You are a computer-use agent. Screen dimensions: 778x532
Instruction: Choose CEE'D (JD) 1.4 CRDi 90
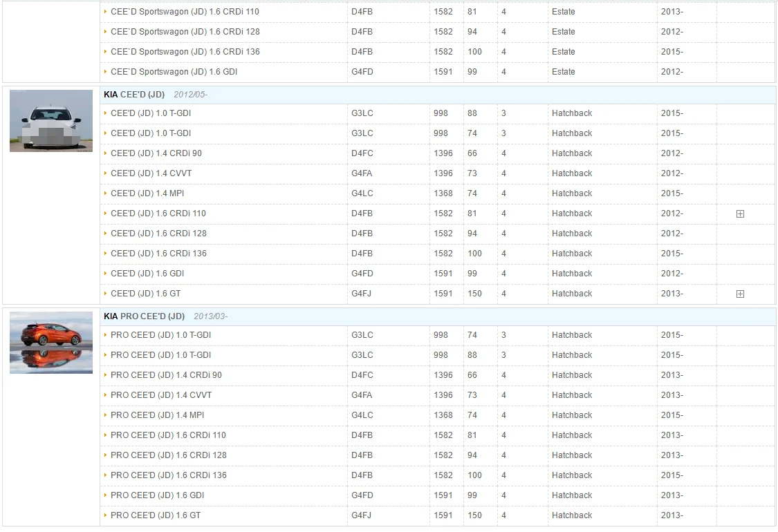pos(156,153)
